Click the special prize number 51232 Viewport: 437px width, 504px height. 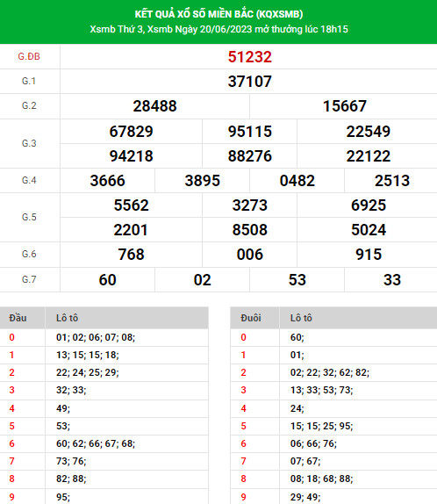(250, 57)
